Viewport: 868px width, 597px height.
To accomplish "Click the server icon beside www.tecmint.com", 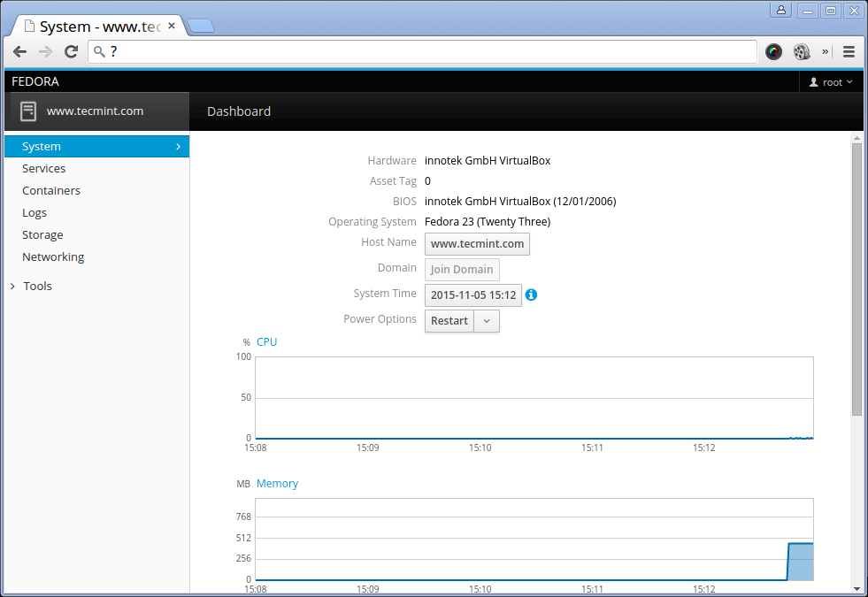I will (x=28, y=111).
